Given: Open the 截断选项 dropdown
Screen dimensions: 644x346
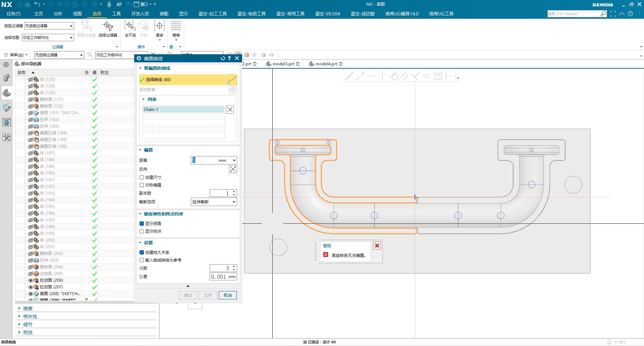Looking at the screenshot, I should [x=214, y=202].
